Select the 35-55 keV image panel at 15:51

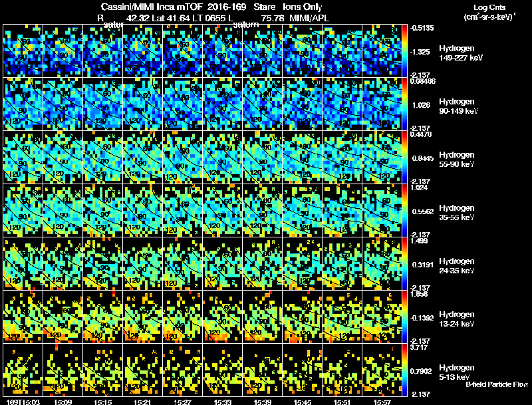click(x=342, y=210)
